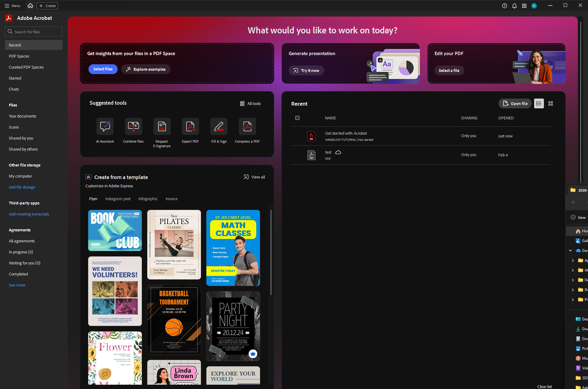The image size is (588, 389).
Task: Switch Recent files to grid view
Action: pyautogui.click(x=551, y=103)
